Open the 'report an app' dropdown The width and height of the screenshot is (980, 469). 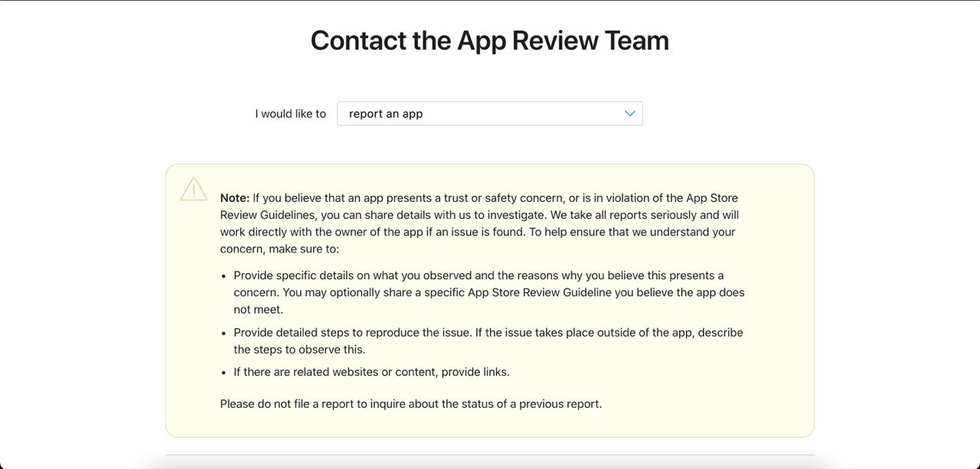pos(489,113)
